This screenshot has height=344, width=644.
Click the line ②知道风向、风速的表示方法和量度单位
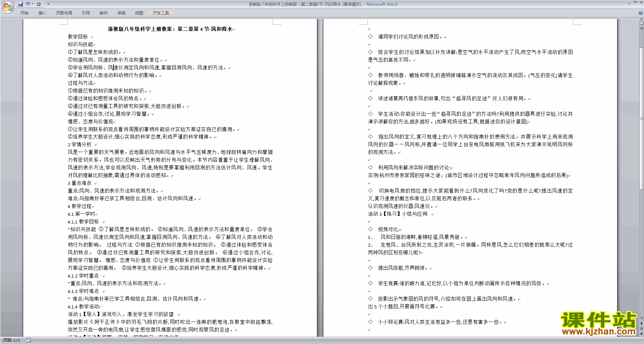[x=116, y=60]
